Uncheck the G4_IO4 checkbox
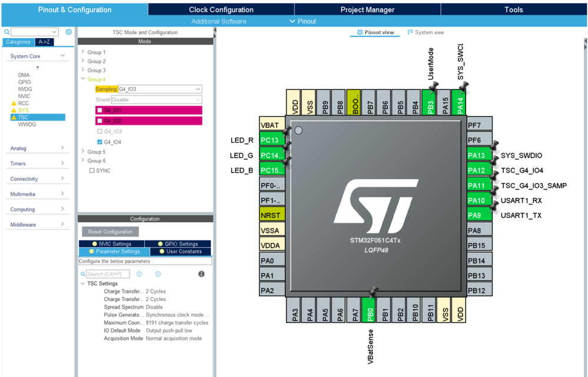Image resolution: width=588 pixels, height=377 pixels. [x=99, y=142]
